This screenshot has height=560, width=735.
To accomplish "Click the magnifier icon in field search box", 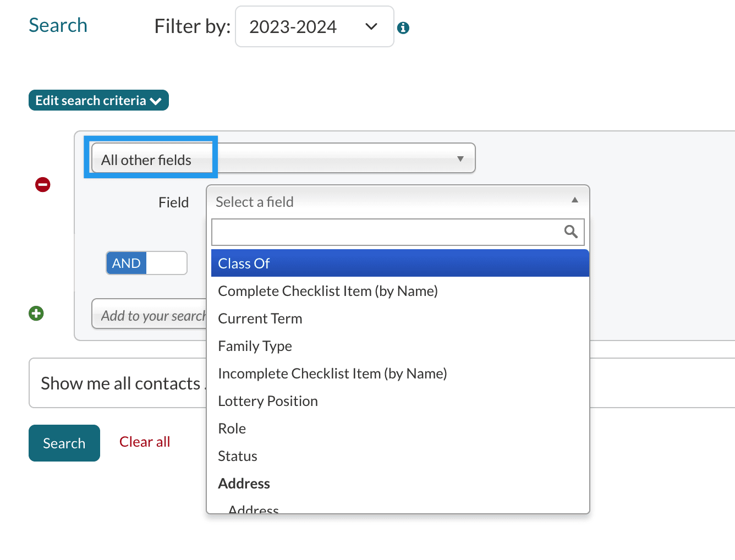I will click(x=571, y=232).
